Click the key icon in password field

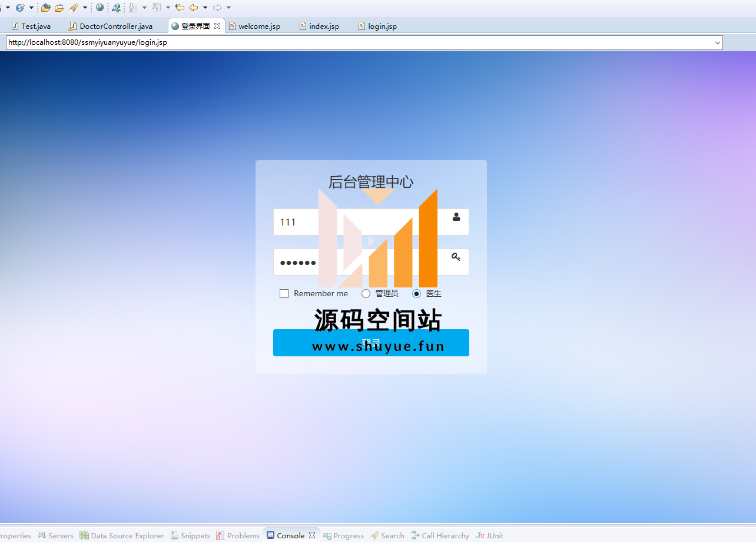pos(456,257)
